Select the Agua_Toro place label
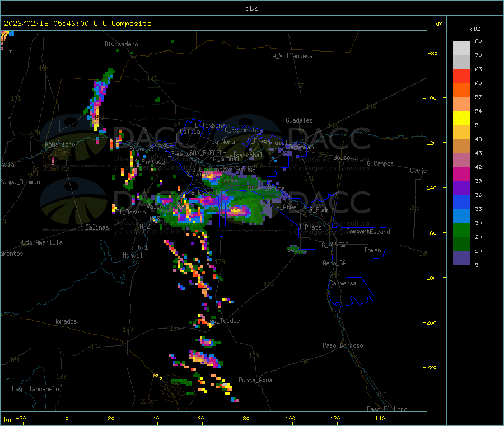Image resolution: width=504 pixels, height=426 pixels. point(60,144)
